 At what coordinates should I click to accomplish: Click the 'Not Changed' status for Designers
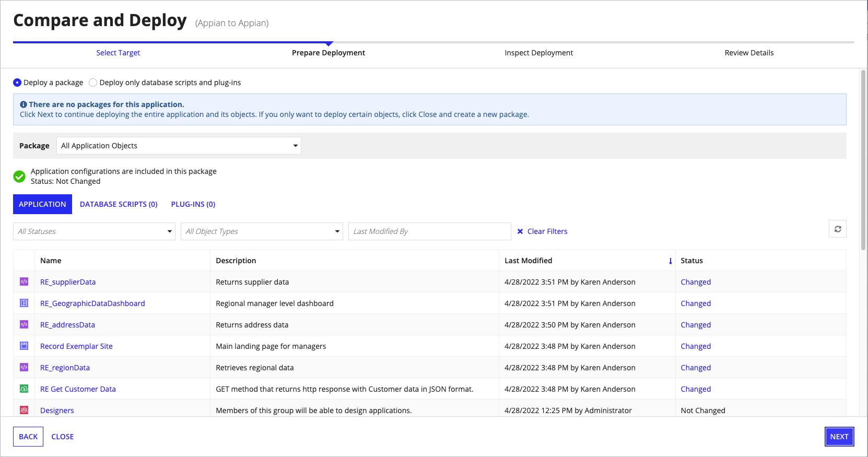(x=703, y=411)
